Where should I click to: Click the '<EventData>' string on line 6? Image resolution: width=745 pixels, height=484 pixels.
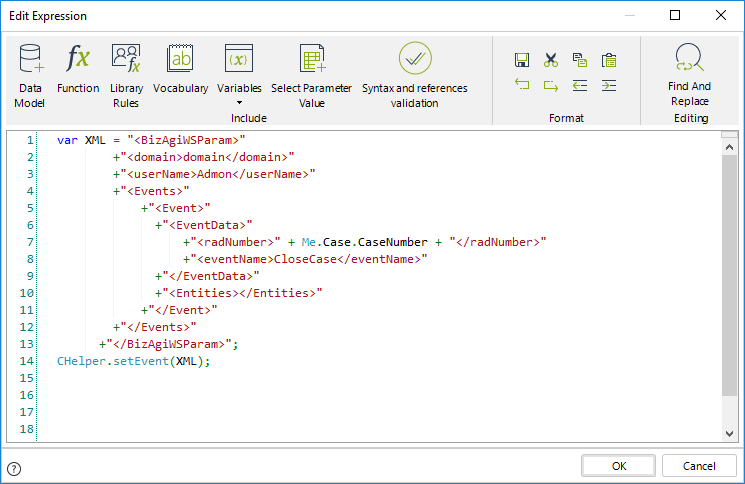click(x=207, y=225)
